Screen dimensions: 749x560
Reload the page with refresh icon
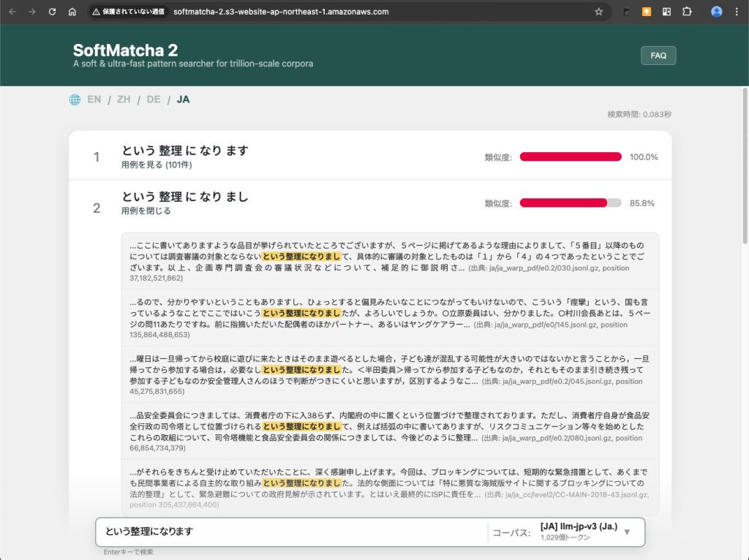[52, 12]
